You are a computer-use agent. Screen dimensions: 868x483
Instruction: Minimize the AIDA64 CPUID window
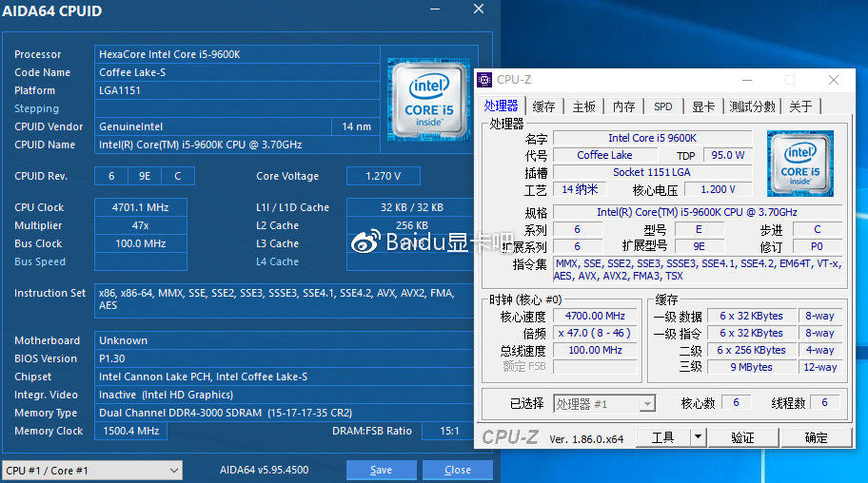click(435, 10)
